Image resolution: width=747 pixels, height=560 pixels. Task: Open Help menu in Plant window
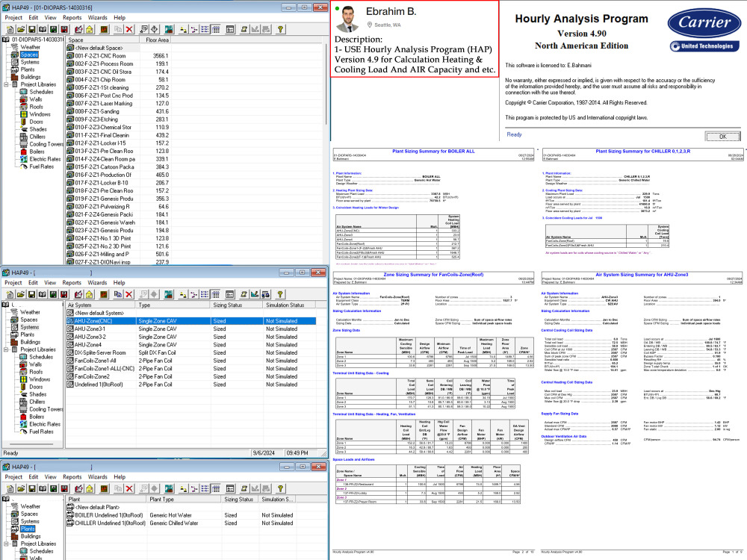click(120, 476)
